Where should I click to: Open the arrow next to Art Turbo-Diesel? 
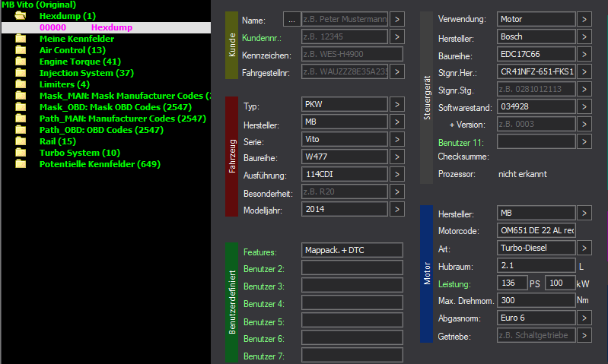pos(584,248)
